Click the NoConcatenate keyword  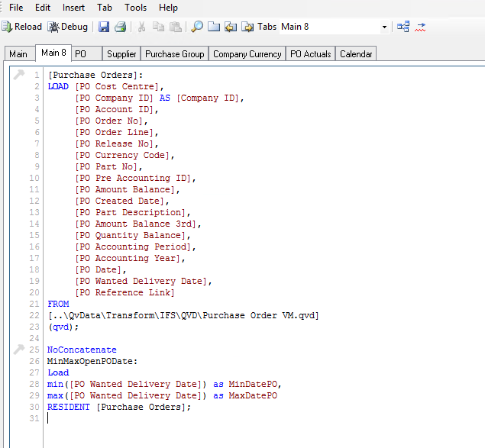point(82,350)
